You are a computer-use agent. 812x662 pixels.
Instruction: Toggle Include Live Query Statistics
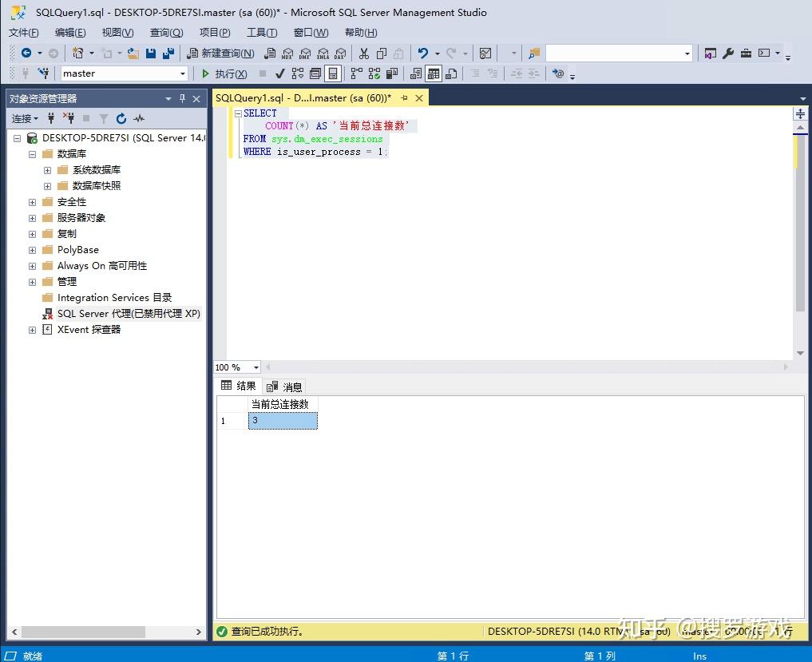tap(374, 73)
